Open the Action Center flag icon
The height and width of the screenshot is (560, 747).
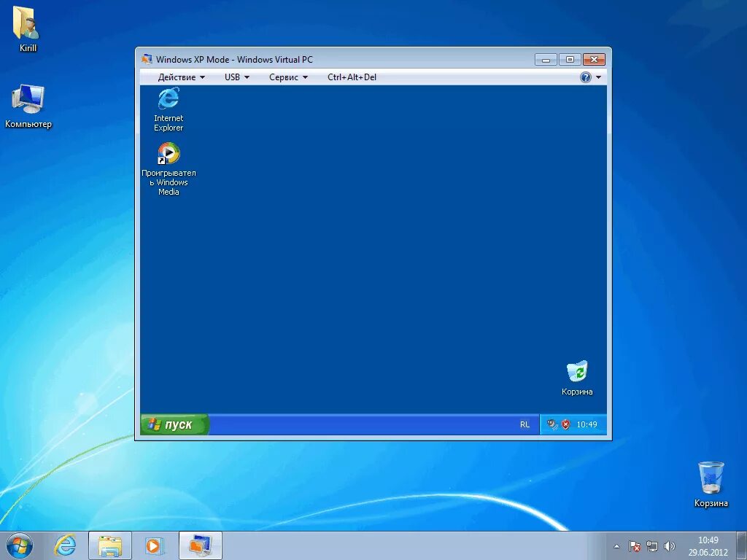634,546
